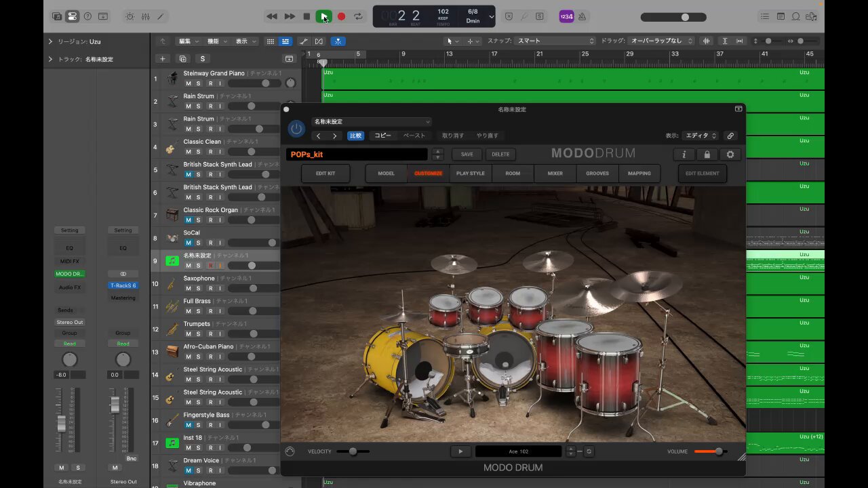
Task: Toggle the blue Catch Playhead button
Action: 338,41
